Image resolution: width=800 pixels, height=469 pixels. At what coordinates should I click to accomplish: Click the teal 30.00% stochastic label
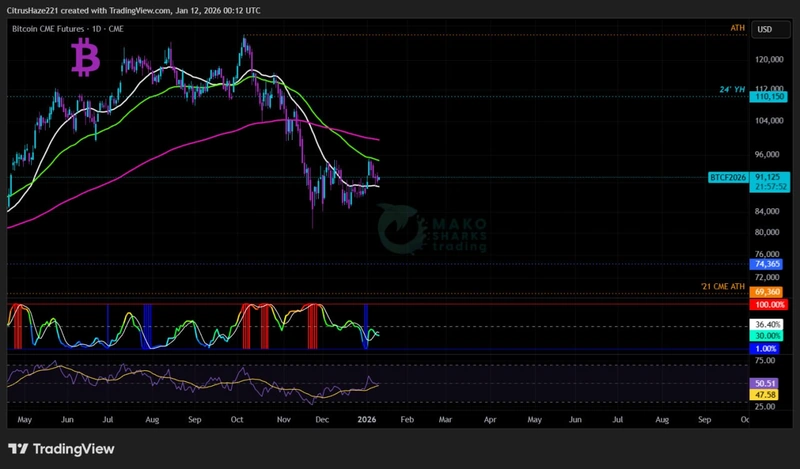(x=767, y=336)
